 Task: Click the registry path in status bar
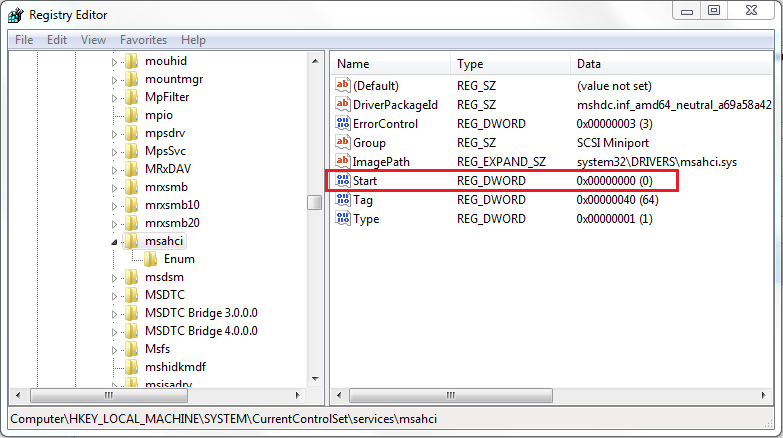[x=224, y=419]
